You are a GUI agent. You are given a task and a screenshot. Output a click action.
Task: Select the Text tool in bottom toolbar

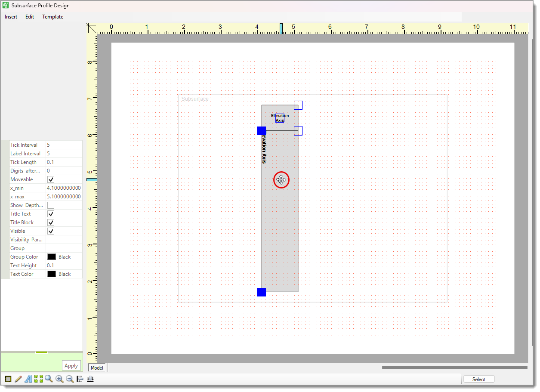[x=28, y=379]
